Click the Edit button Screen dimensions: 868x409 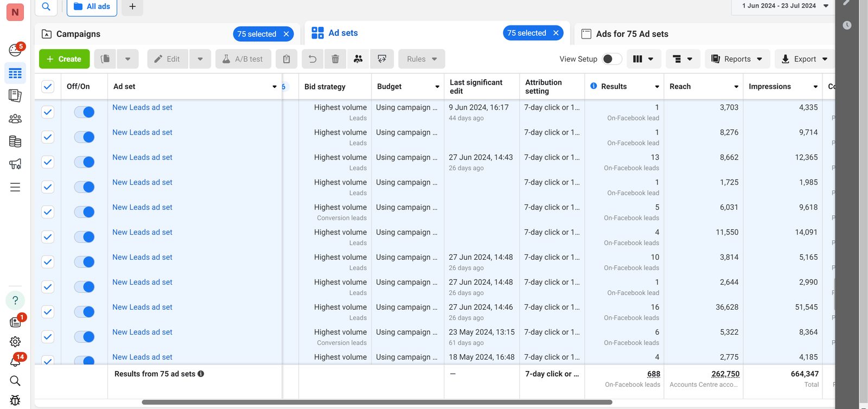point(167,59)
